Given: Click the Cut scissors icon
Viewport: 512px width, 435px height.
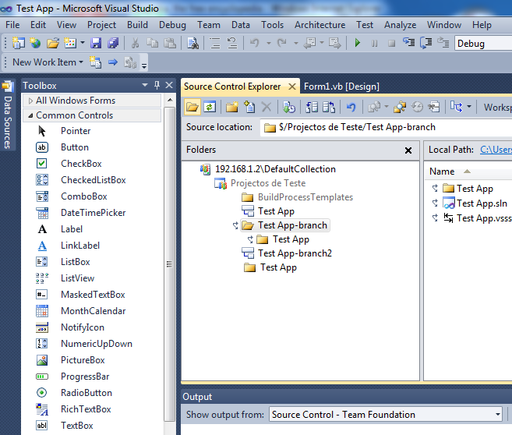Looking at the screenshot, I should click(135, 43).
